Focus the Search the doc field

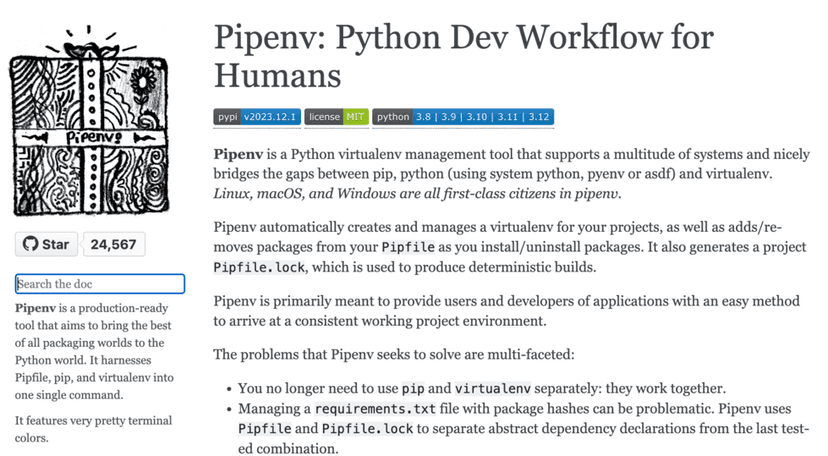pos(100,284)
